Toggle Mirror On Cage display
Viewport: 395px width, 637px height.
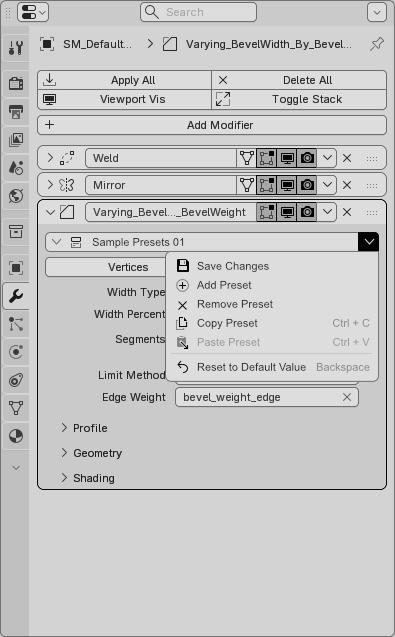[247, 185]
